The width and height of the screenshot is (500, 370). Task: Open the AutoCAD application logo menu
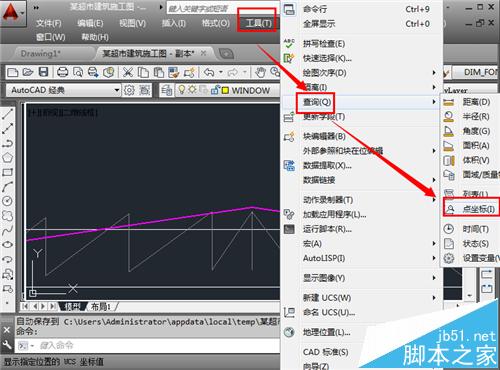(13, 13)
